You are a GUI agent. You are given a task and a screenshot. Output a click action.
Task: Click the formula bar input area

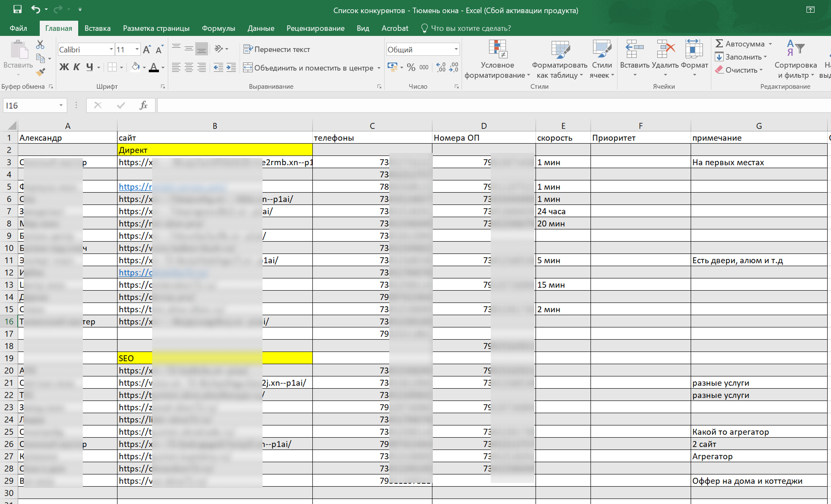[x=494, y=105]
